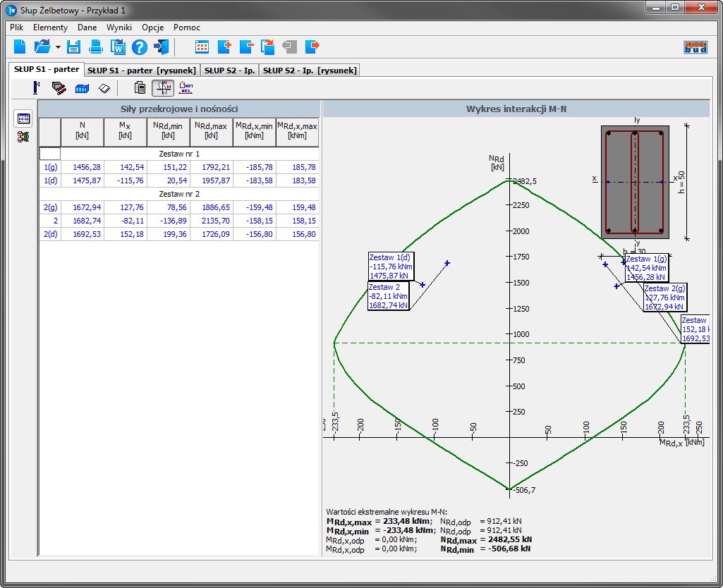The width and height of the screenshot is (723, 588).
Task: Click the NRd,max column header
Action: coord(211,130)
